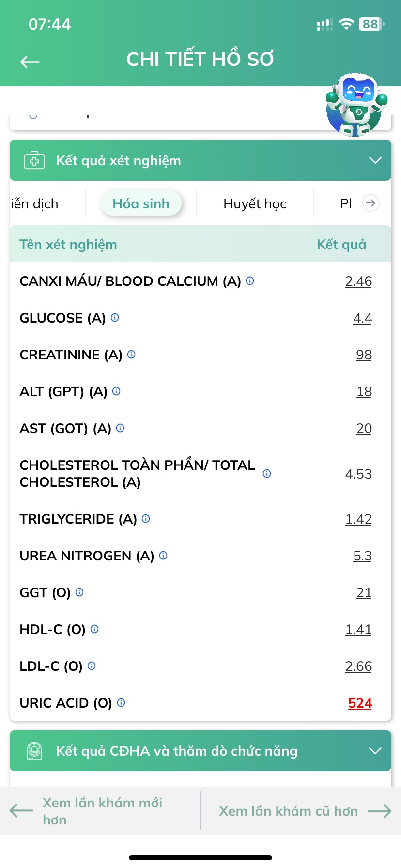The height and width of the screenshot is (868, 401).
Task: Tap the 4.4 glucose result value
Action: point(362,318)
